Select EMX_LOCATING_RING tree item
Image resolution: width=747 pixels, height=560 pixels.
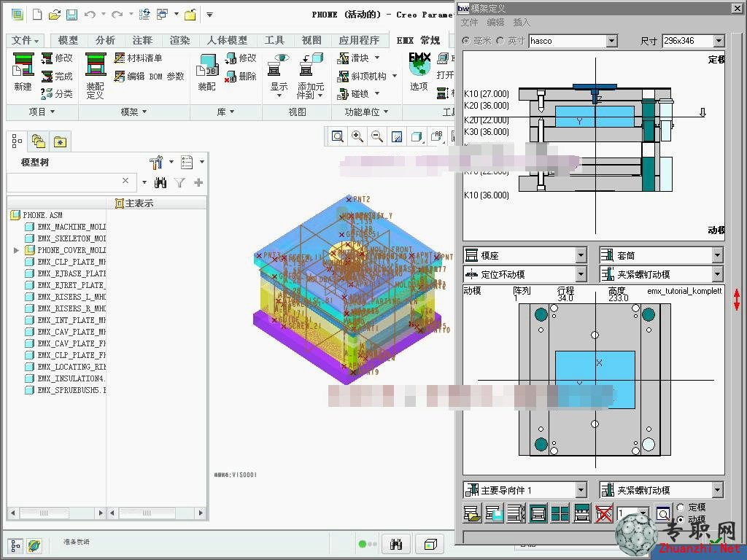pyautogui.click(x=65, y=367)
